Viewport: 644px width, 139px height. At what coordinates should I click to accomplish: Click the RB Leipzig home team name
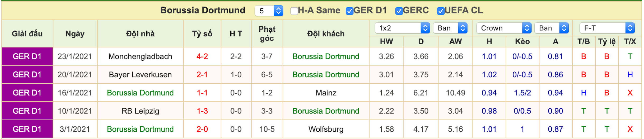coord(140,111)
